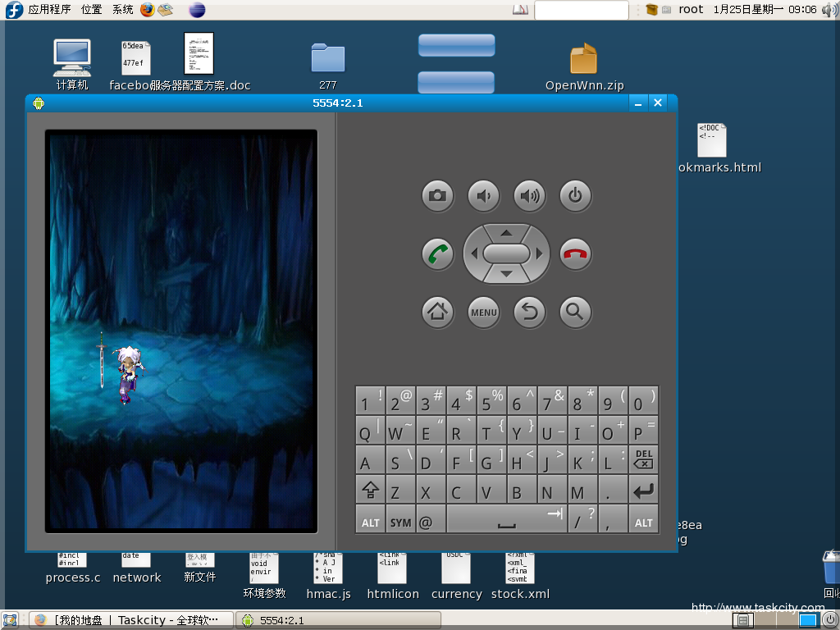The width and height of the screenshot is (840, 630).
Task: Open the 位置 menu
Action: click(x=91, y=10)
